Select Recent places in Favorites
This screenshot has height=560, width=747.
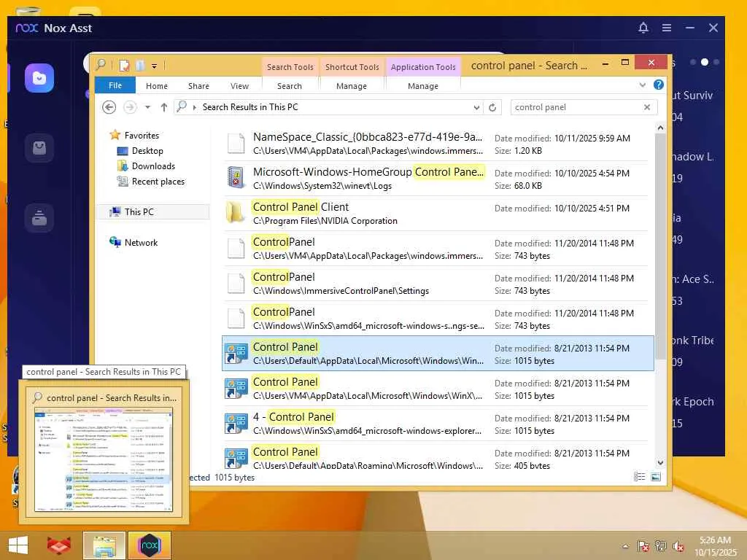point(158,182)
